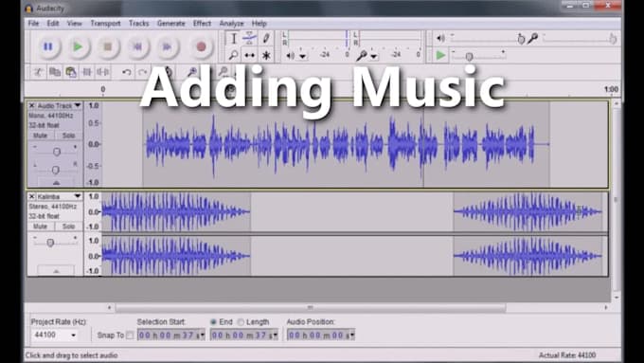Select the Draw (pencil) tool
Viewport: 644px width, 363px height.
tap(266, 39)
